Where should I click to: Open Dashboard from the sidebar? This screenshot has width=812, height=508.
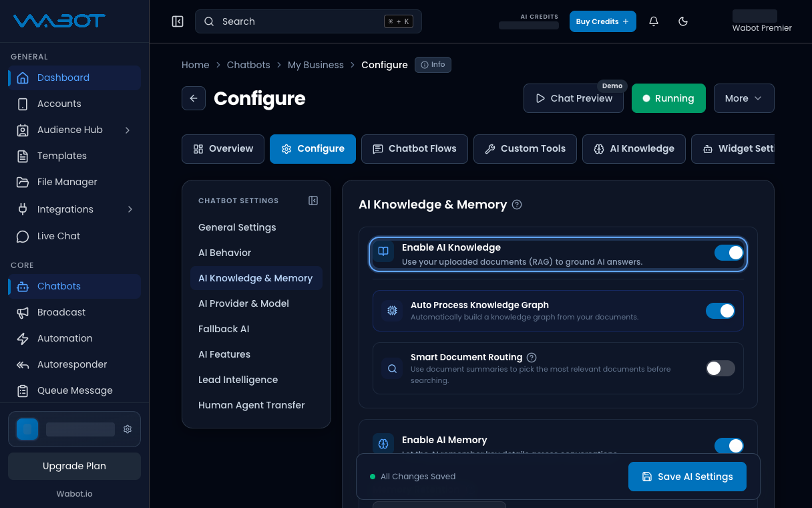coord(75,78)
